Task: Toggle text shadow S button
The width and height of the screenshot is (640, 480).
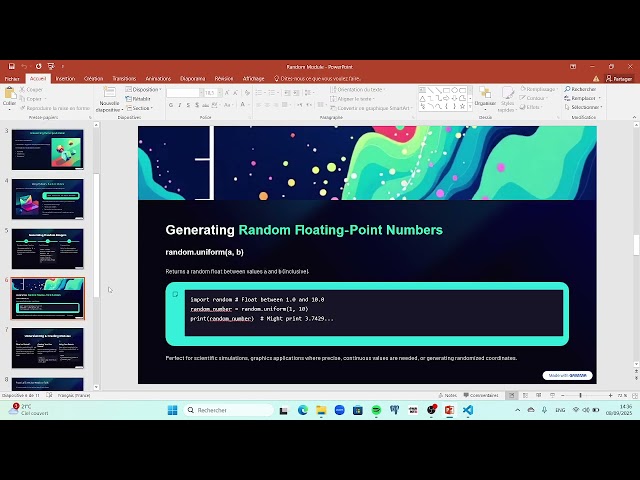Action: click(197, 105)
